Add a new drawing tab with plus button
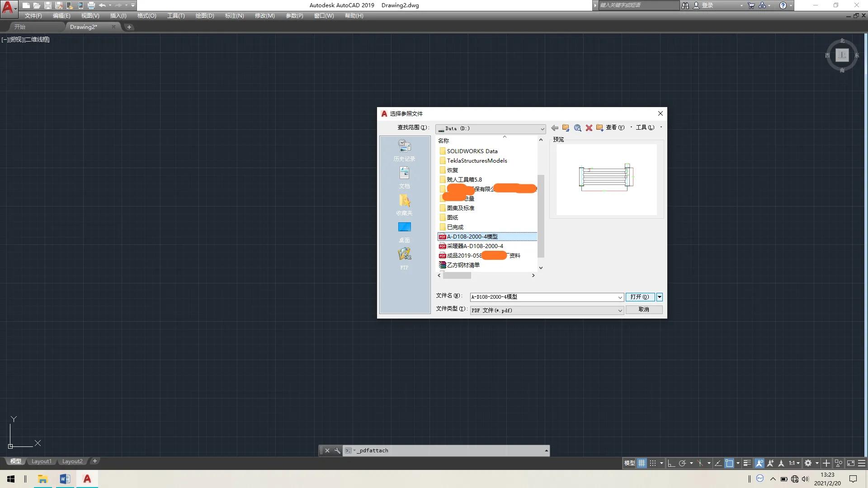 129,27
